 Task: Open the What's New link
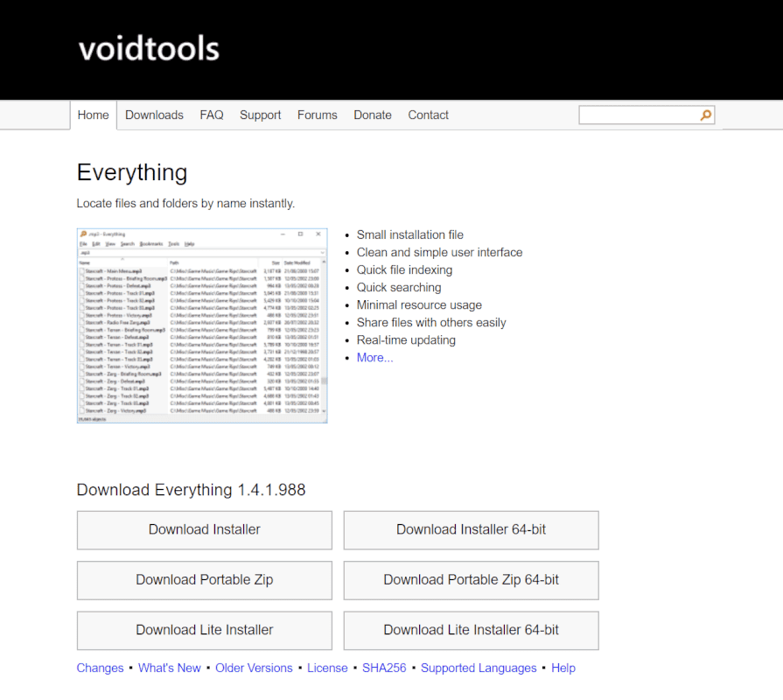pos(169,668)
